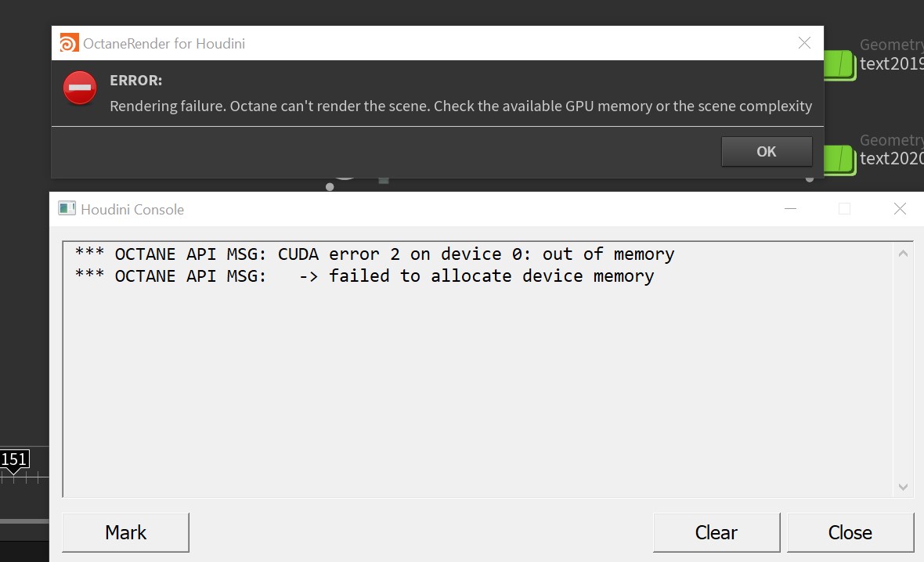Screen dimensions: 924x562
Task: Click the red error icon in the dialog
Action: coord(80,88)
